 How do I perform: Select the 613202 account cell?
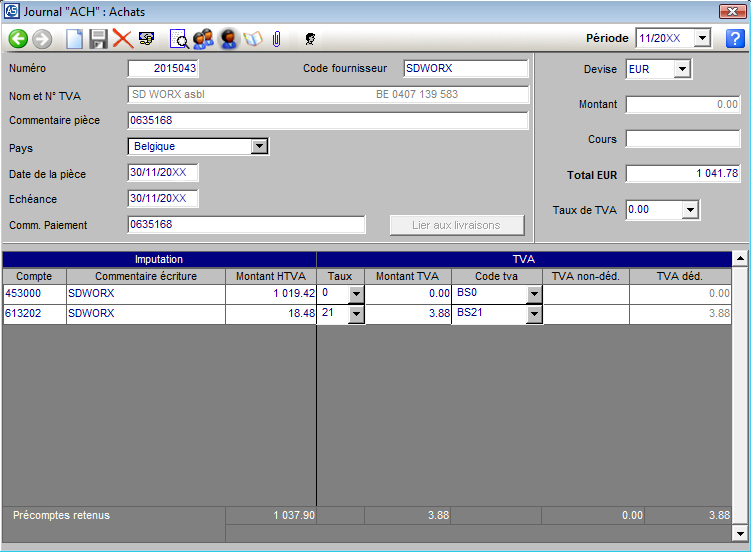[x=34, y=314]
